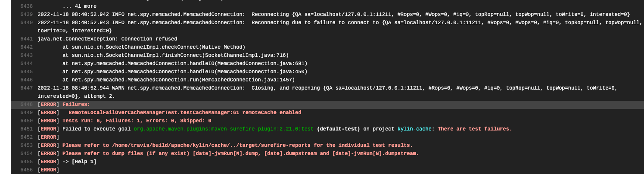The image size is (644, 174).
Task: Click the dump files reference message
Action: pos(240,154)
